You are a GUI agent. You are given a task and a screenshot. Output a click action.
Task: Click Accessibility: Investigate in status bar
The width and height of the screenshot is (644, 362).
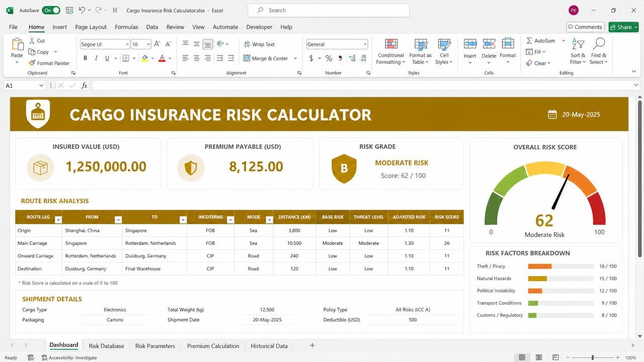[x=69, y=357]
